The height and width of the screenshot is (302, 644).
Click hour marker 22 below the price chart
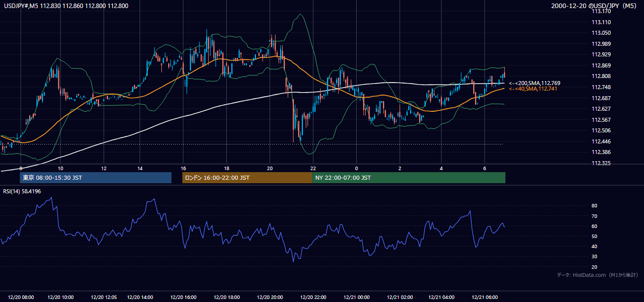(313, 168)
